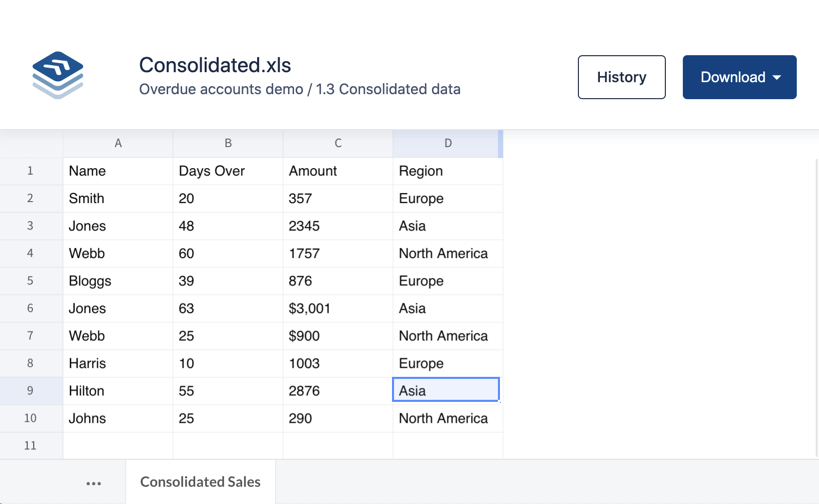Viewport: 819px width, 504px height.
Task: Select row 1 header
Action: (x=30, y=171)
